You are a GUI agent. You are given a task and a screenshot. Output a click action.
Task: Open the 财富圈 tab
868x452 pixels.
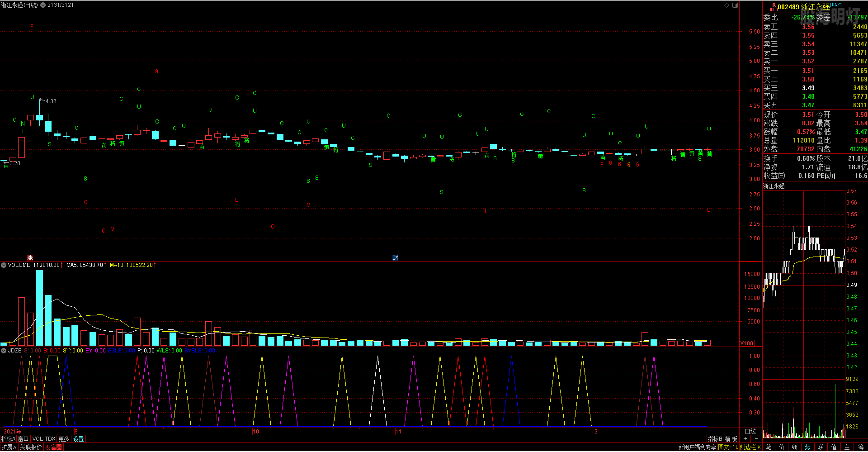point(53,447)
